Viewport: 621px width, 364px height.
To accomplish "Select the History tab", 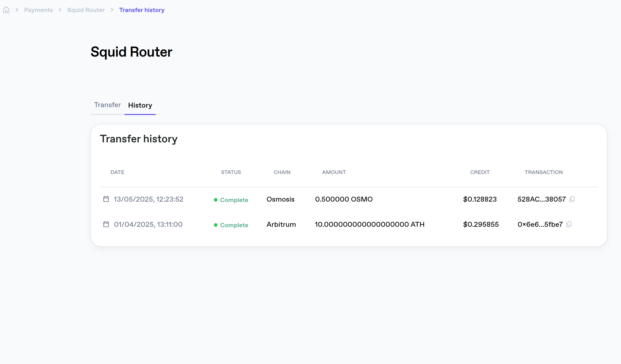I will tap(140, 105).
